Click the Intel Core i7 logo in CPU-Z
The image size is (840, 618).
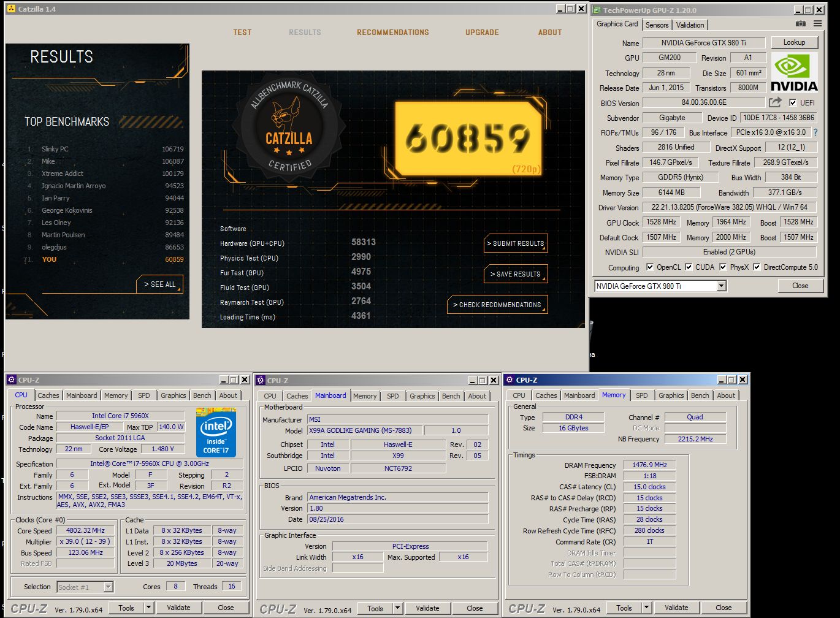[216, 432]
